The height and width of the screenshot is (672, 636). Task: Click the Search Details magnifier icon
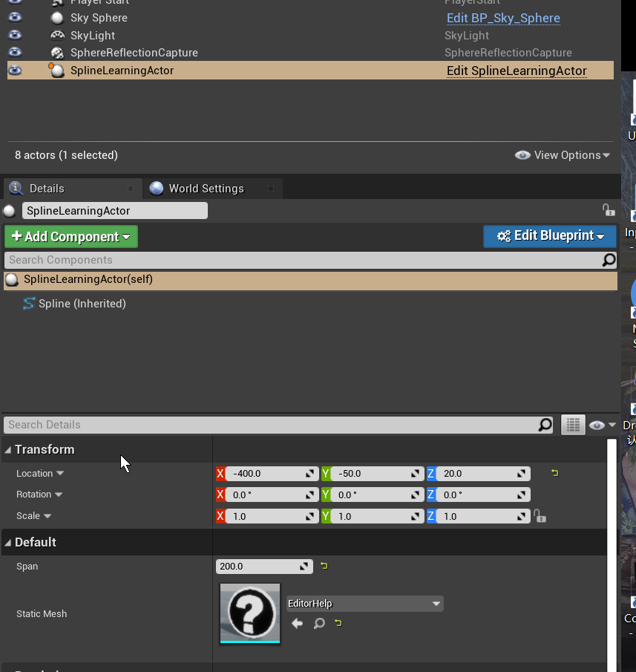tap(545, 425)
